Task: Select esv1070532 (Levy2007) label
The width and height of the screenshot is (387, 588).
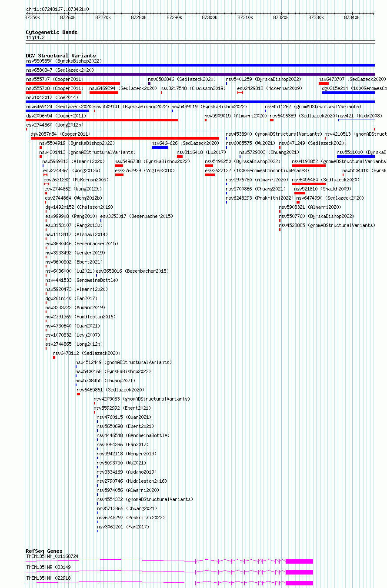Action: pyautogui.click(x=73, y=335)
